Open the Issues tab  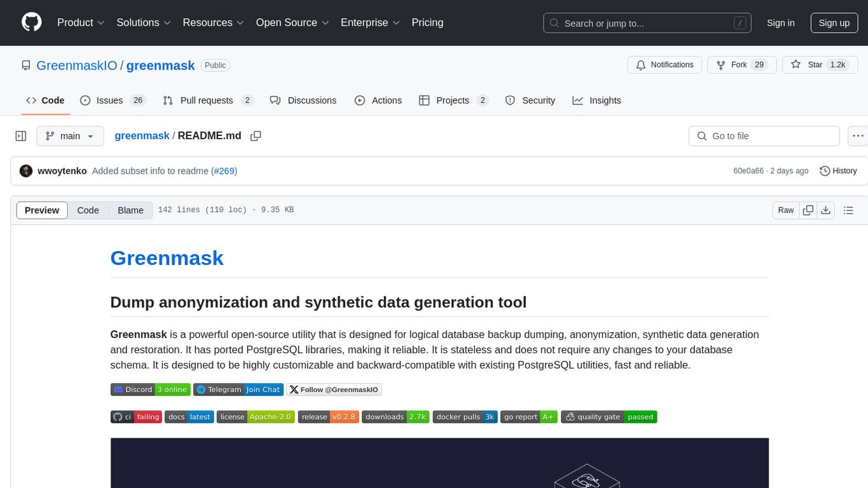click(113, 100)
